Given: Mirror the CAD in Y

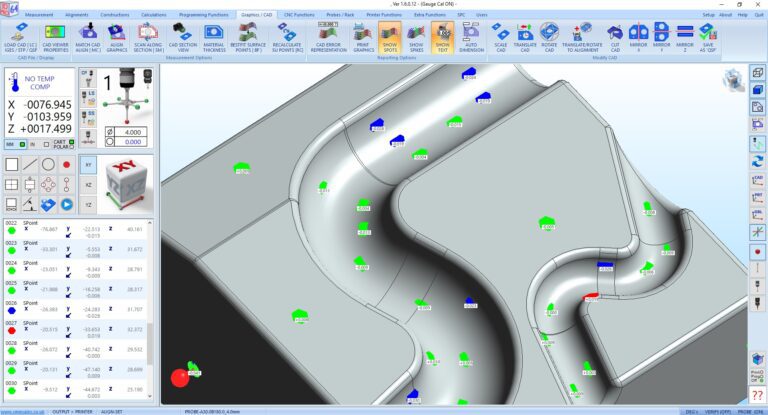Looking at the screenshot, I should pyautogui.click(x=662, y=38).
